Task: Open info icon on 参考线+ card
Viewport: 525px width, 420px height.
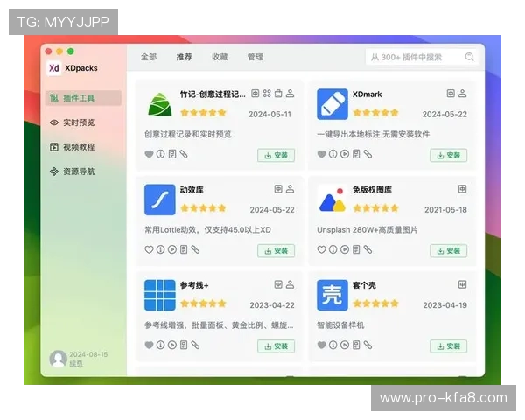Action: click(x=161, y=345)
